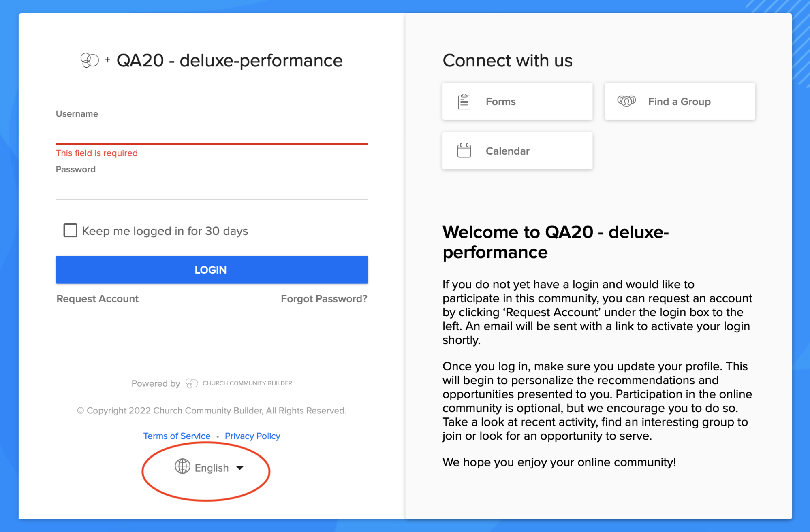Open the Find a Group card

point(680,101)
